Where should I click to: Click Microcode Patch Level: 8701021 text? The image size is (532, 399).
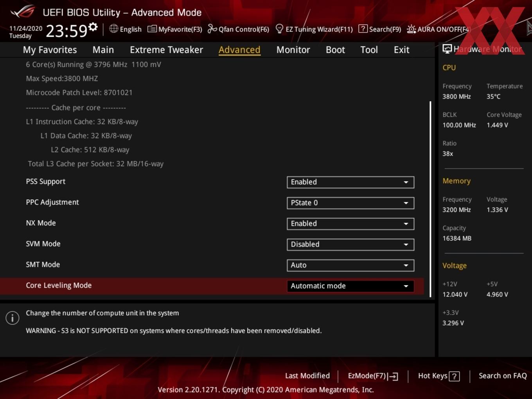(79, 93)
